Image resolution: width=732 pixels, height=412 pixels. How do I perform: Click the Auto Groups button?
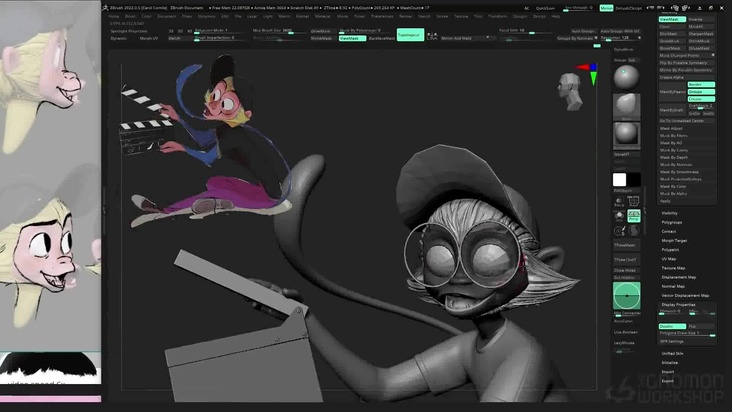(x=583, y=31)
